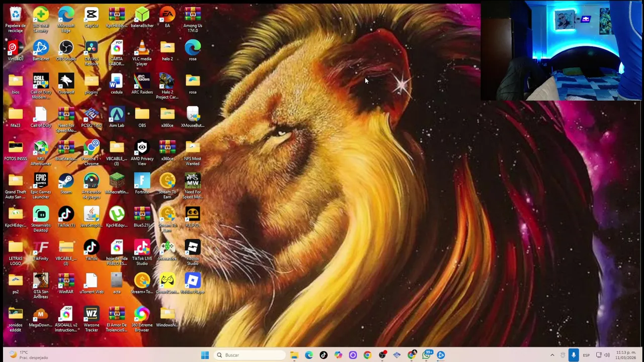Open the Roblox Player shortcut
This screenshot has width=644, height=362.
click(193, 284)
